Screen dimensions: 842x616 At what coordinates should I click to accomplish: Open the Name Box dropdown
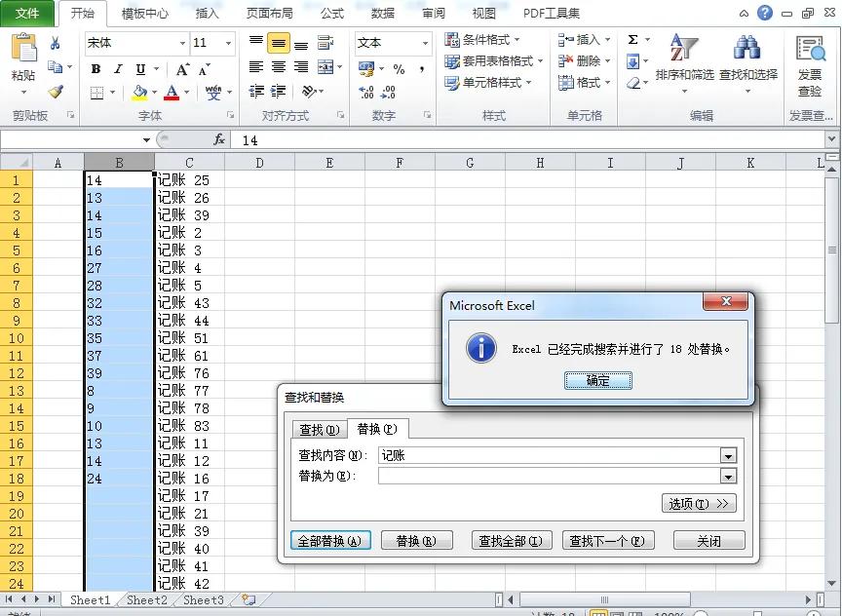(146, 140)
